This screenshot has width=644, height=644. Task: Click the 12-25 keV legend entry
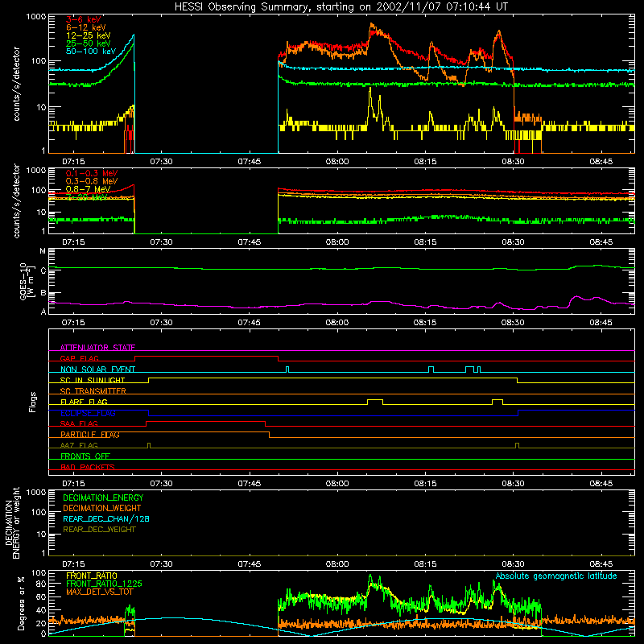pyautogui.click(x=89, y=35)
